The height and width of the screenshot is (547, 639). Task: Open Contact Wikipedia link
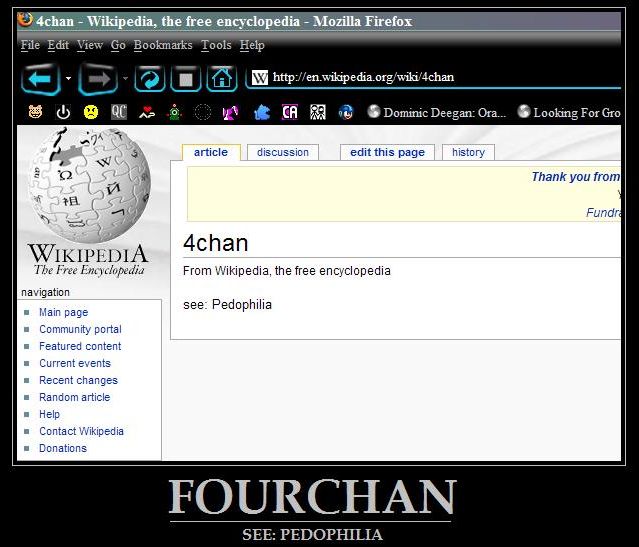click(82, 431)
